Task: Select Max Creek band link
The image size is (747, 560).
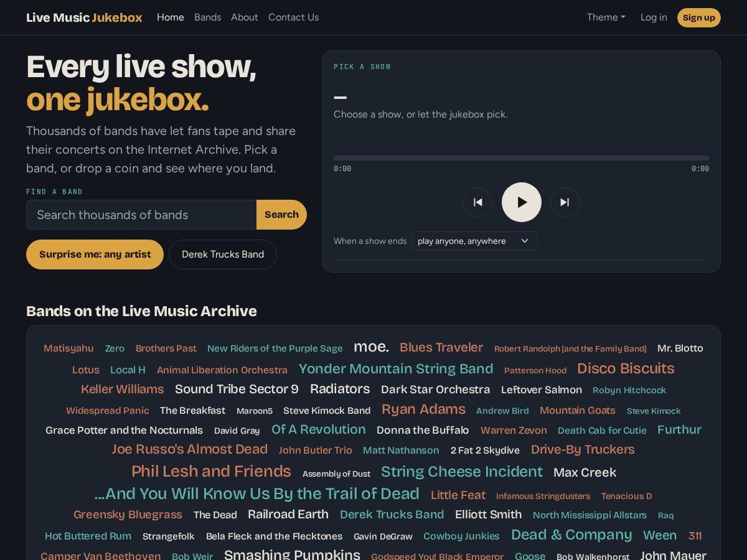Action: click(585, 473)
